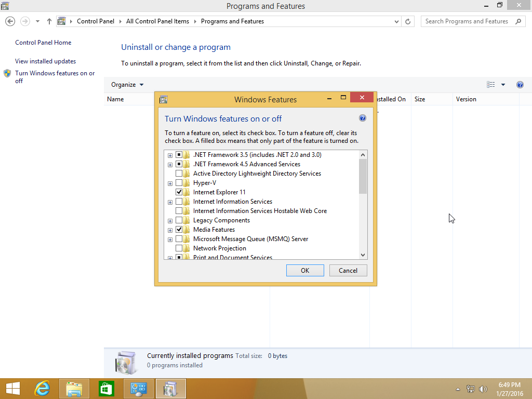The height and width of the screenshot is (399, 532).
Task: Open Windows Features dialog help icon
Action: pyautogui.click(x=362, y=118)
